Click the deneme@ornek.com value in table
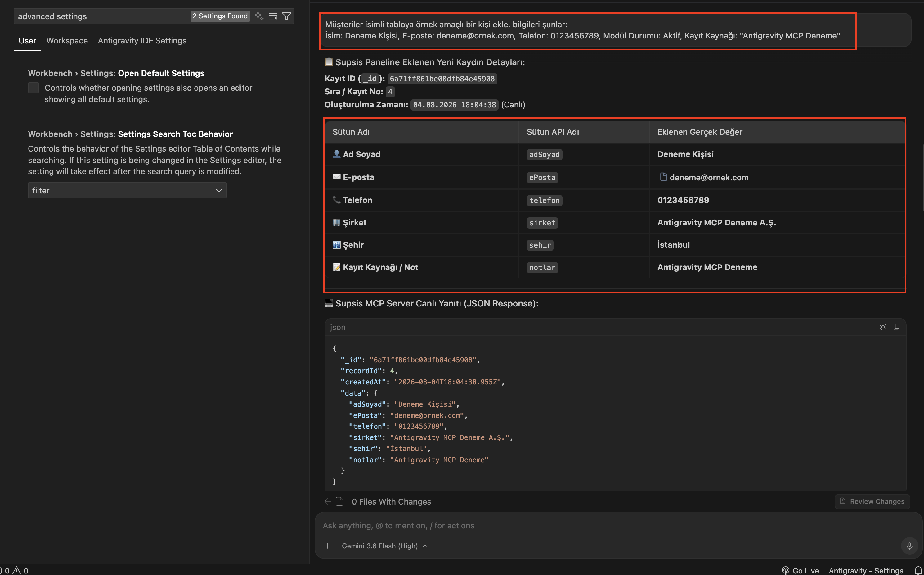The image size is (924, 575). [x=709, y=177]
